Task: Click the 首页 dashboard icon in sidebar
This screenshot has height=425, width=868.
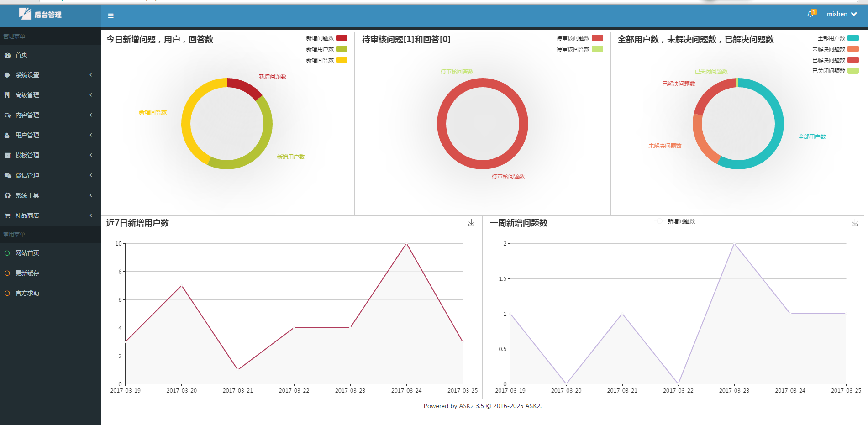Action: click(x=7, y=55)
